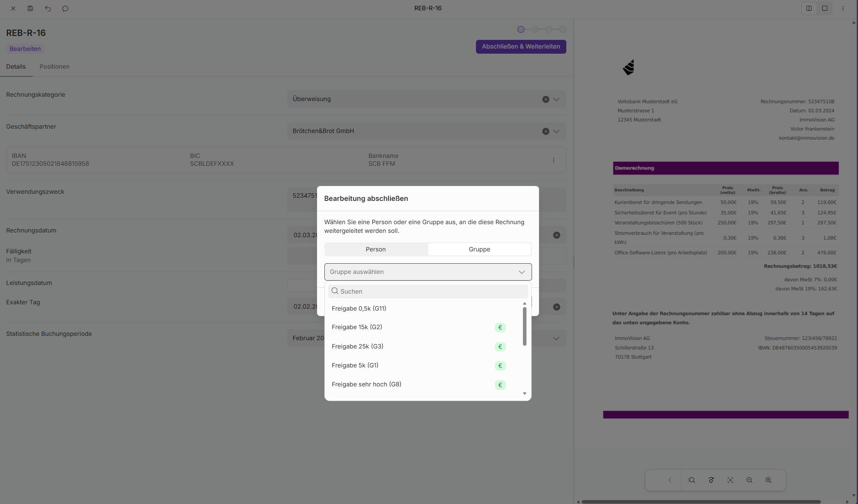
Task: Collapse the Gruppe auswählen dropdown
Action: [x=521, y=272]
